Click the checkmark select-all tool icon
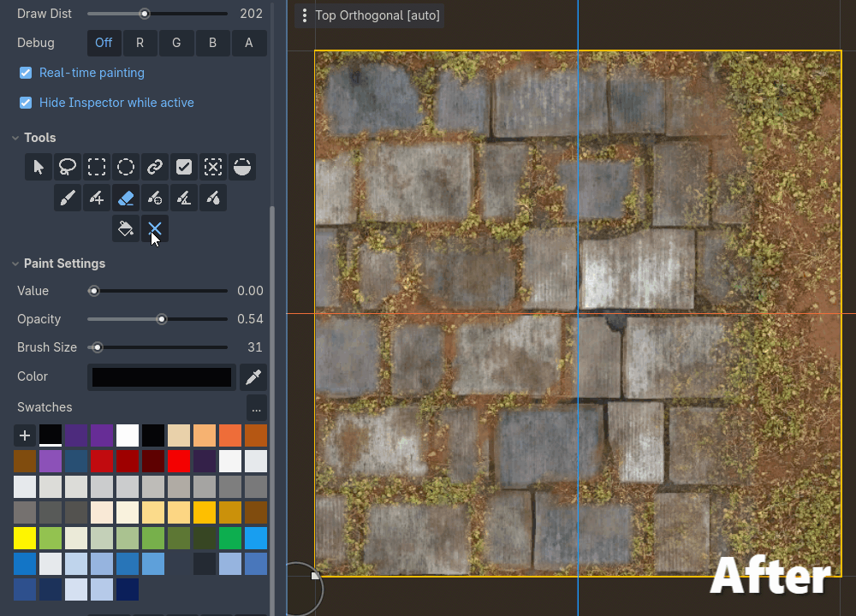The height and width of the screenshot is (616, 856). tap(184, 167)
